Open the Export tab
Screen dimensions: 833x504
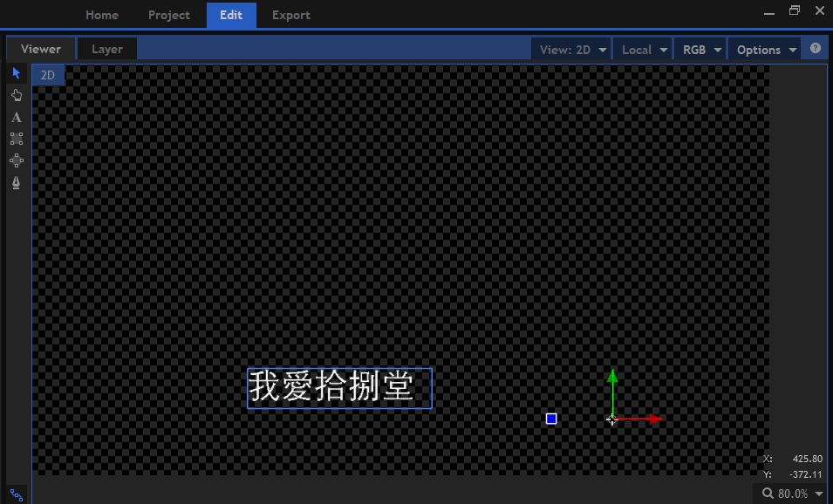click(290, 15)
